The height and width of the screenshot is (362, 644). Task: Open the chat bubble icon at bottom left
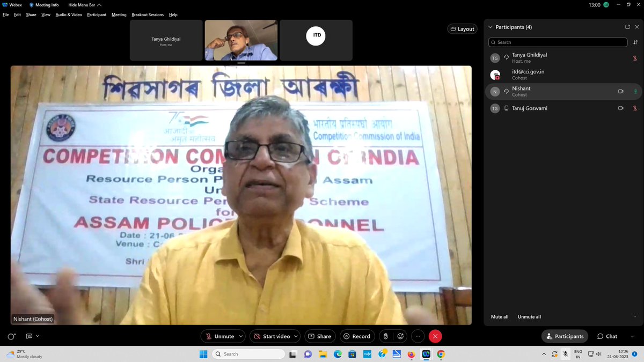coord(29,336)
